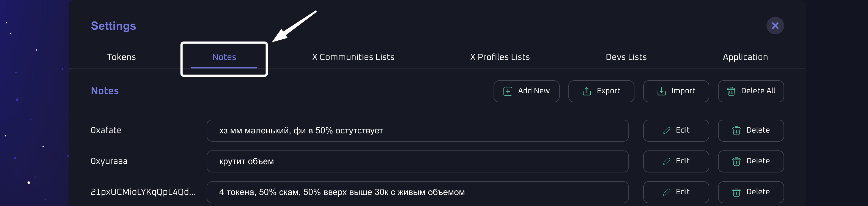Go to the Devs Lists tab
Image resolution: width=868 pixels, height=206 pixels.
tap(626, 57)
